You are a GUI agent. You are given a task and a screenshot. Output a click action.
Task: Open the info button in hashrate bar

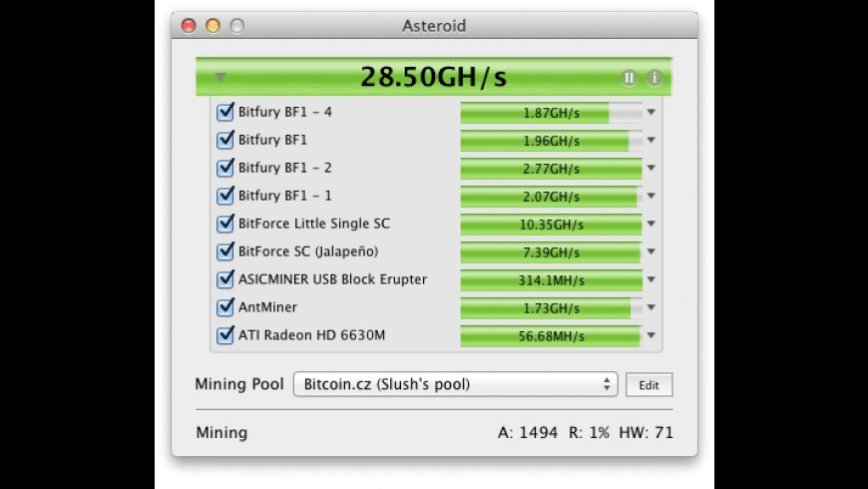click(654, 78)
